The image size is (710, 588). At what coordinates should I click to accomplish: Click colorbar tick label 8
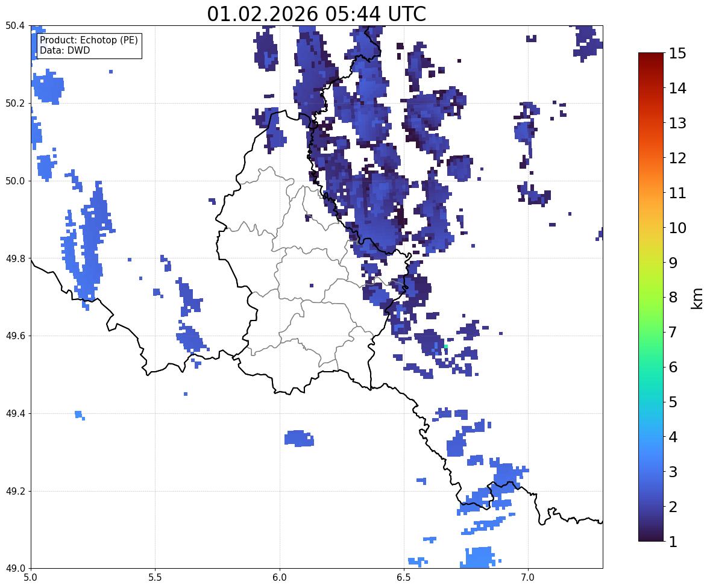coord(673,298)
